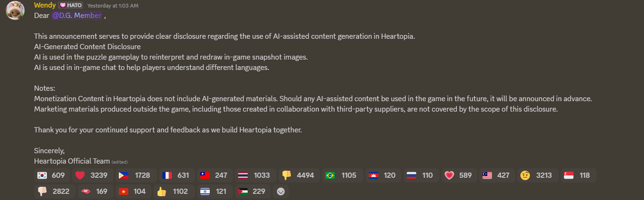Open Wendy's profile via her username
The image size is (644, 200).
[45, 5]
